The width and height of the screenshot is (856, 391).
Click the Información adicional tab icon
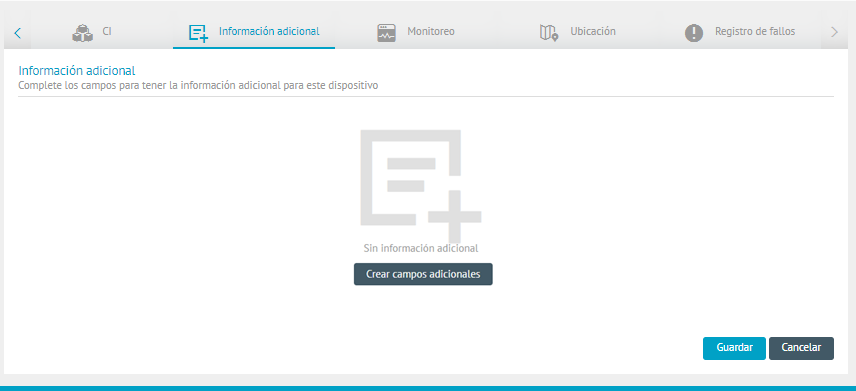pyautogui.click(x=198, y=33)
